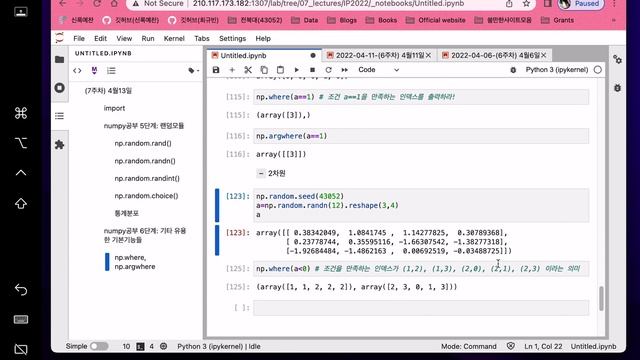Restart kernel and run all cells icon

(344, 70)
